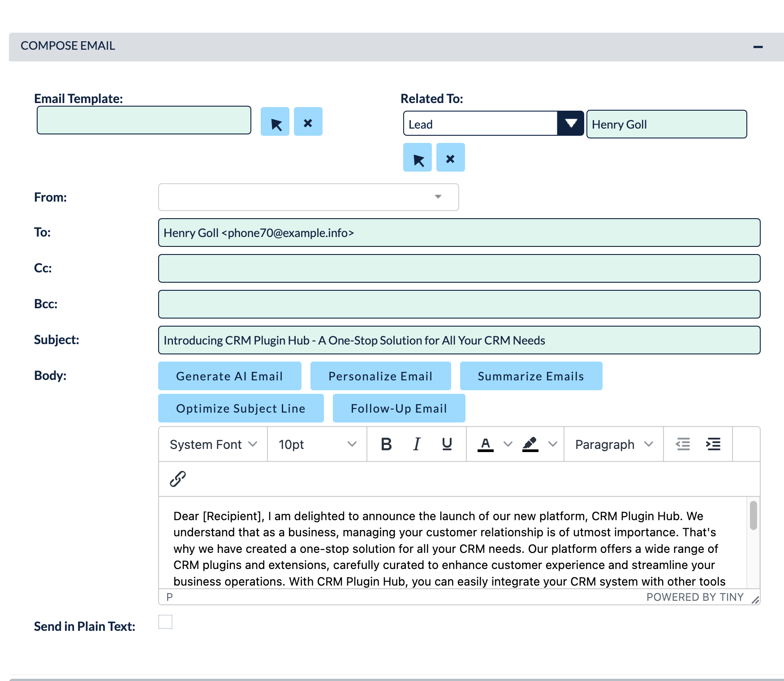Screen dimensions: 784x681
Task: Insert a link with chain icon
Action: point(178,479)
